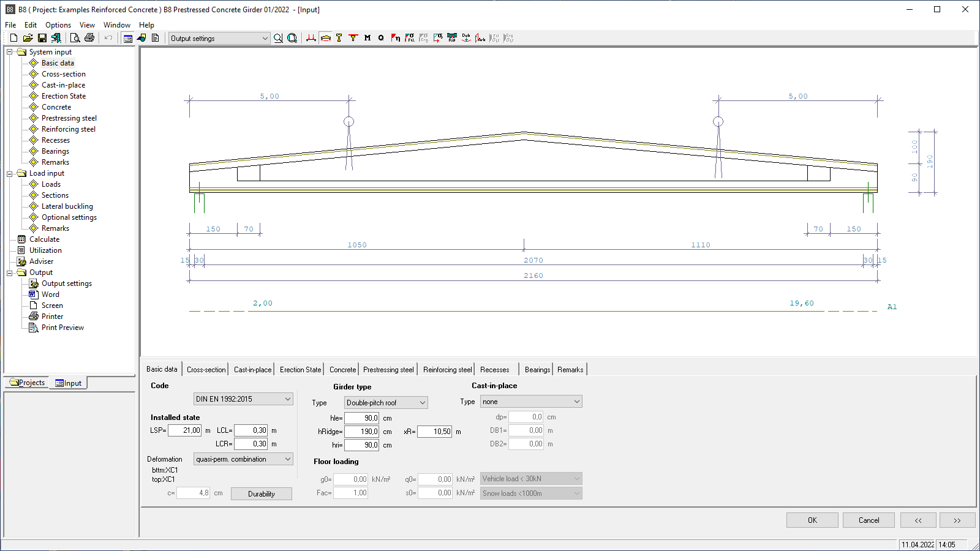
Task: Click the OK button
Action: pos(812,520)
